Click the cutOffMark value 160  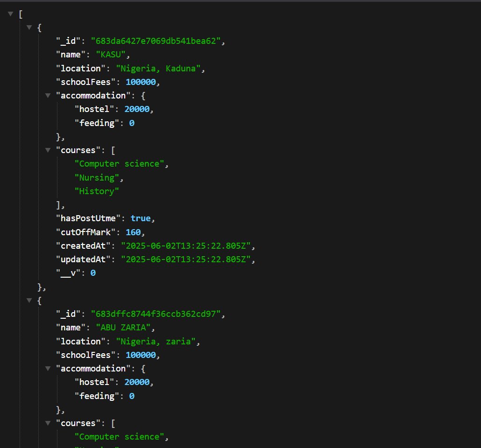click(133, 232)
